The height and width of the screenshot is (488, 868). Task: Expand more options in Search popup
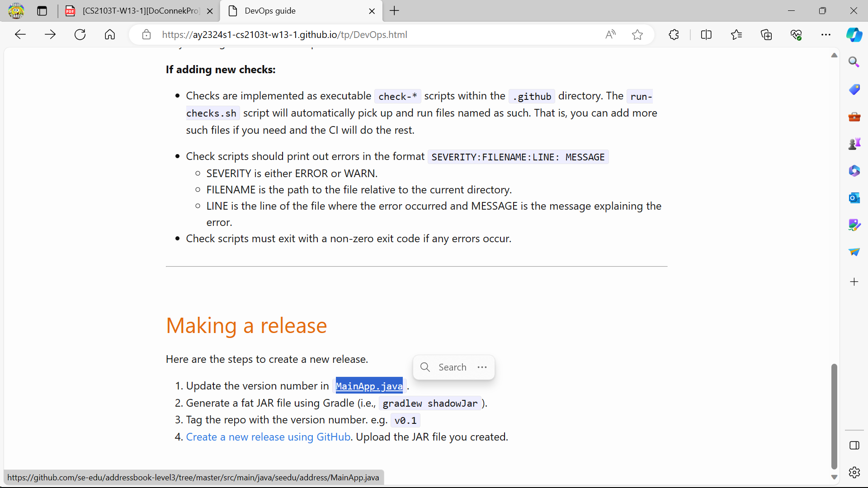[482, 367]
